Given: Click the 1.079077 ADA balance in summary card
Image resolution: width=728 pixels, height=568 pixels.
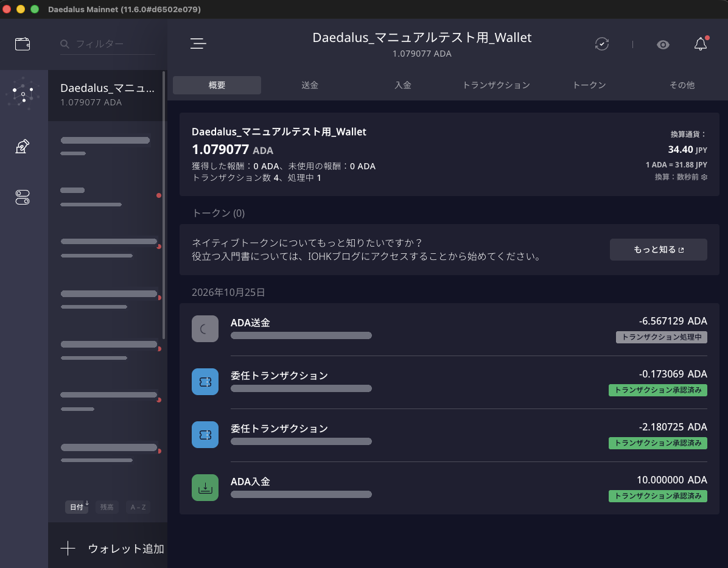Looking at the screenshot, I should [233, 150].
